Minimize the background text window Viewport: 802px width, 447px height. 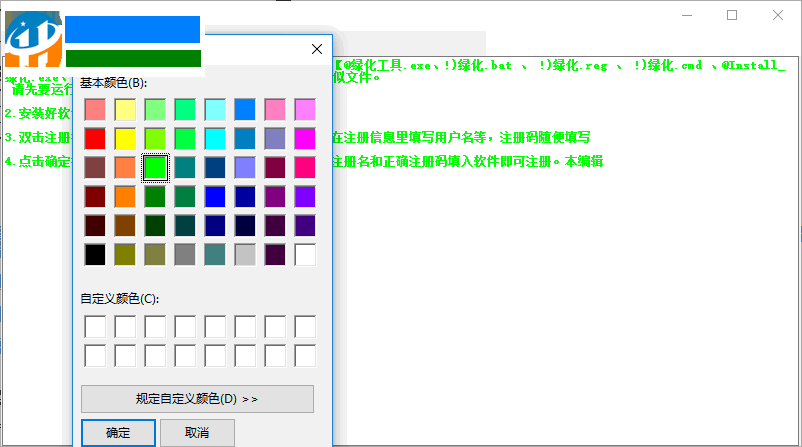[687, 15]
